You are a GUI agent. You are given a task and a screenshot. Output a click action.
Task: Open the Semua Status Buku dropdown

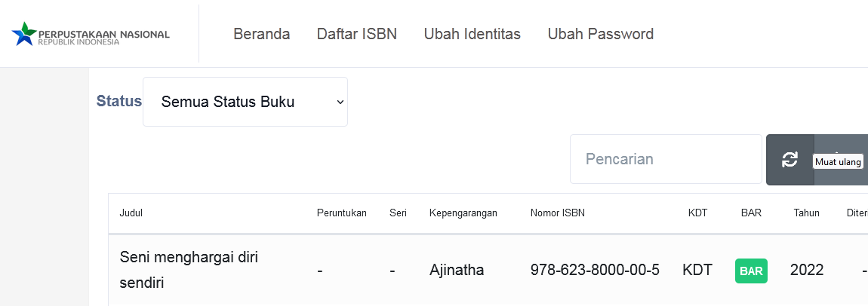(x=245, y=102)
